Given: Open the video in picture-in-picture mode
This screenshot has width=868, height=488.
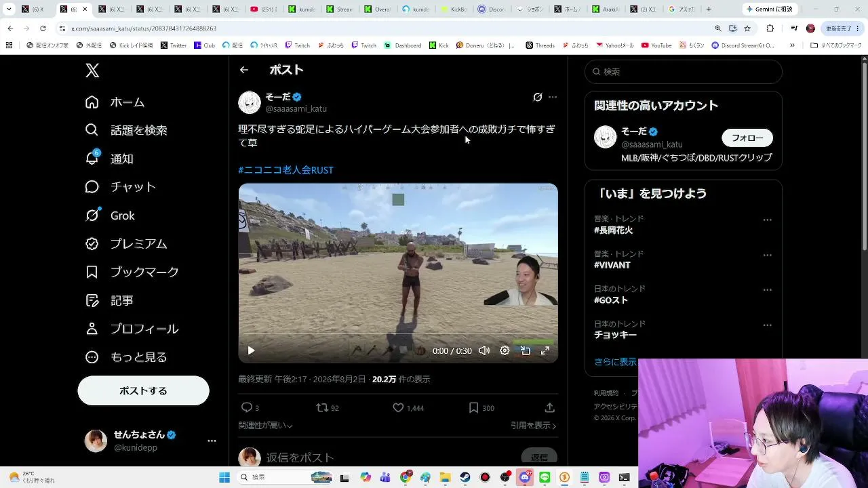Looking at the screenshot, I should [525, 350].
